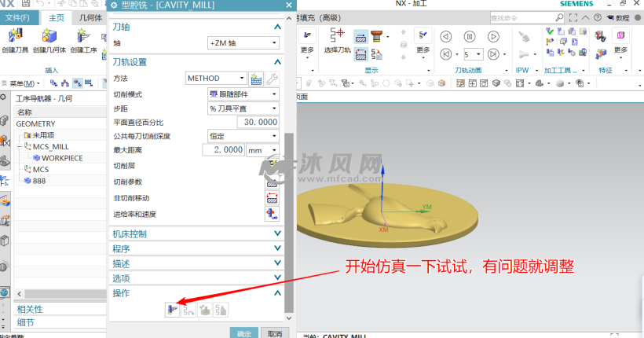This screenshot has width=644, height=338.
Task: Click the shaded rendering style icon
Action: click(x=559, y=83)
